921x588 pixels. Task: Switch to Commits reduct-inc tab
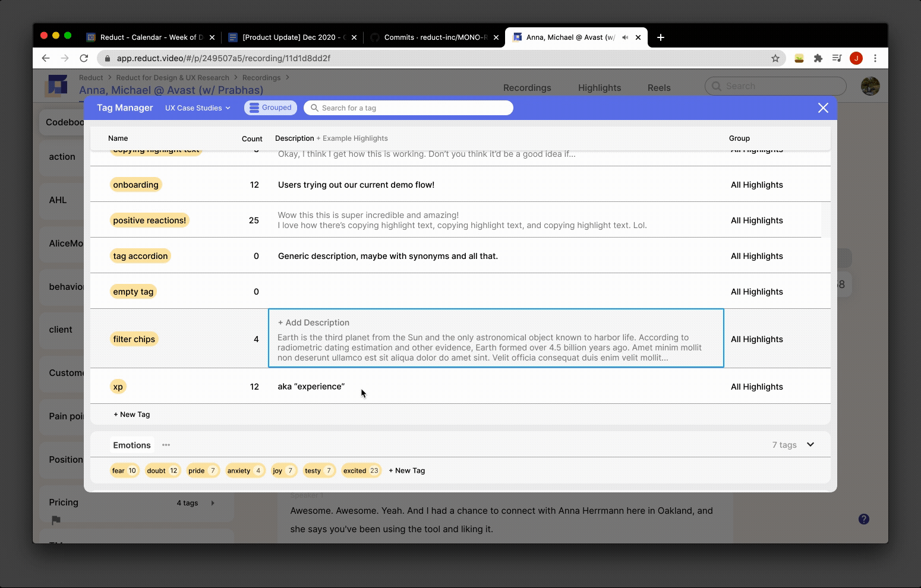coord(435,37)
